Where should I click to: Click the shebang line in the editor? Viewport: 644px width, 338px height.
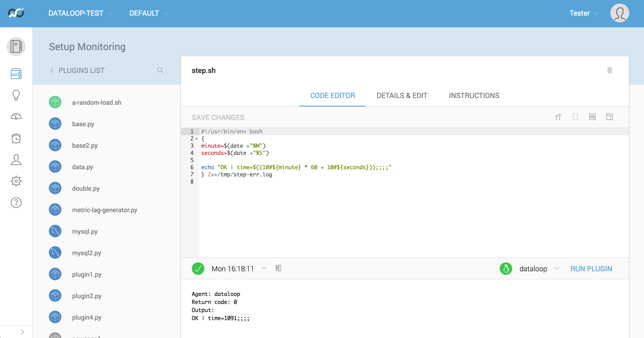coord(232,131)
